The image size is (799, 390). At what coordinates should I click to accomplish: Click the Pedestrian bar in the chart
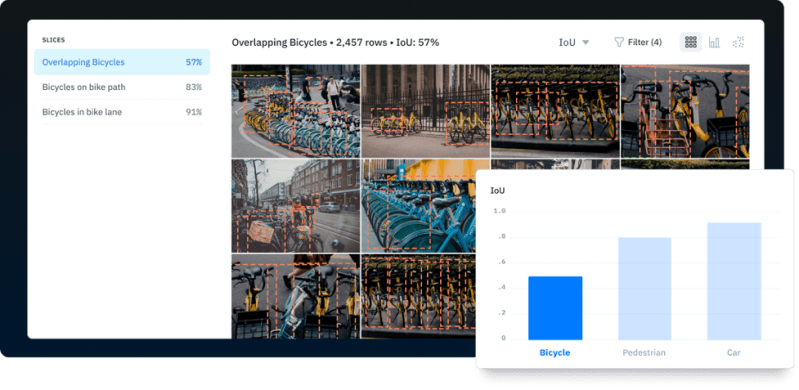point(645,289)
